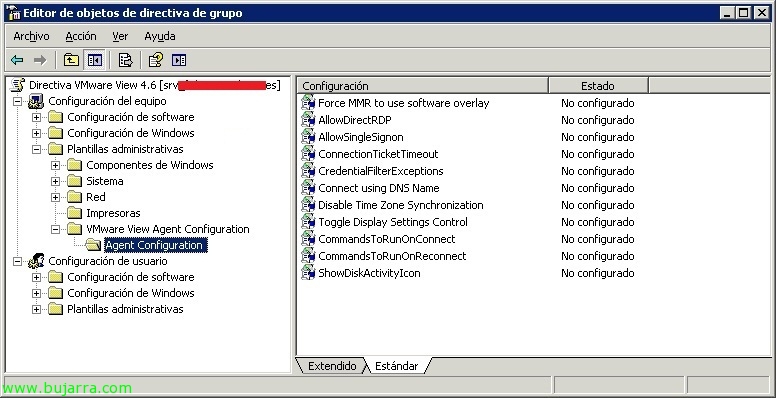Click the ConnectionTicketTimeout setting icon
The image size is (776, 398).
(x=308, y=154)
